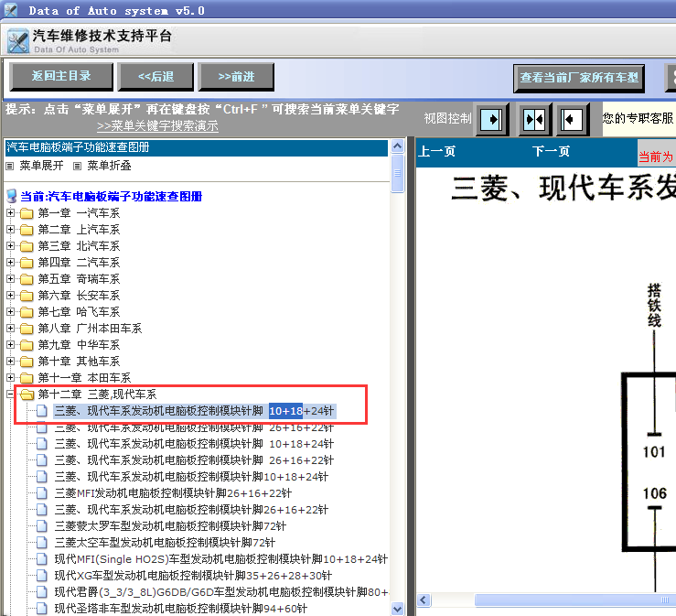Open 三菱太空车型发动机电脑板控制模块针脚72针
Screen dimensions: 676x616
[165, 542]
